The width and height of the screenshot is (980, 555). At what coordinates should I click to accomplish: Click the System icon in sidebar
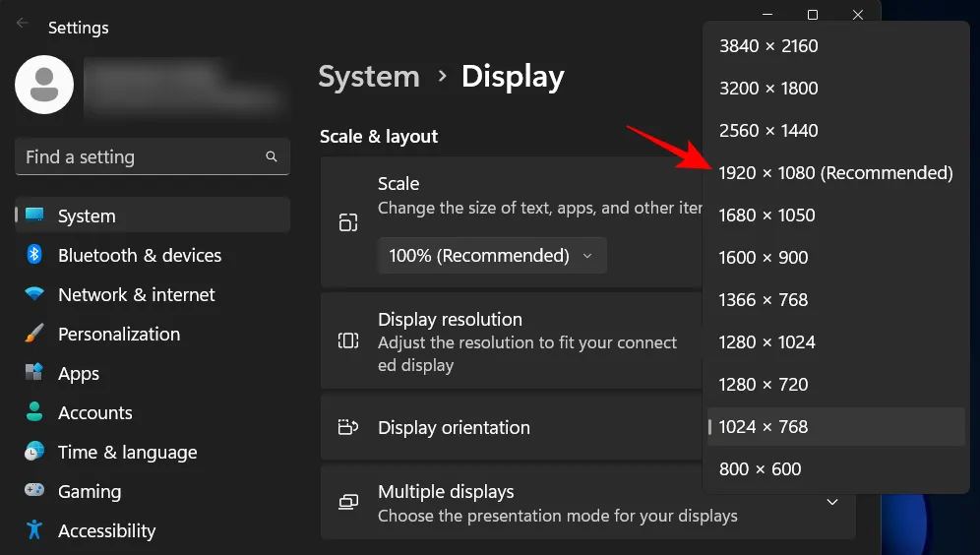(35, 216)
